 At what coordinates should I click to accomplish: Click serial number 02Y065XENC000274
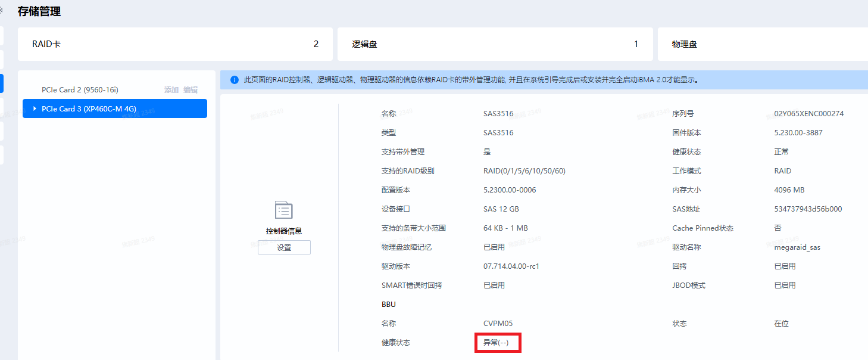[x=808, y=114]
